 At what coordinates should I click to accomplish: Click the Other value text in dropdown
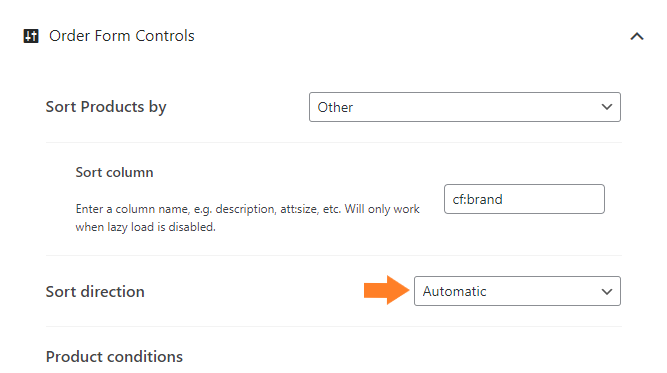pos(335,107)
